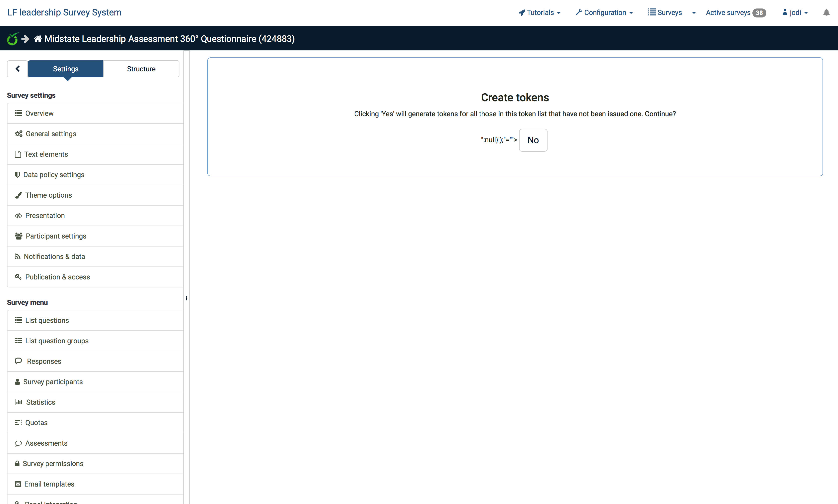Expand the Tutorials dropdown menu
The image size is (838, 504).
tap(540, 12)
